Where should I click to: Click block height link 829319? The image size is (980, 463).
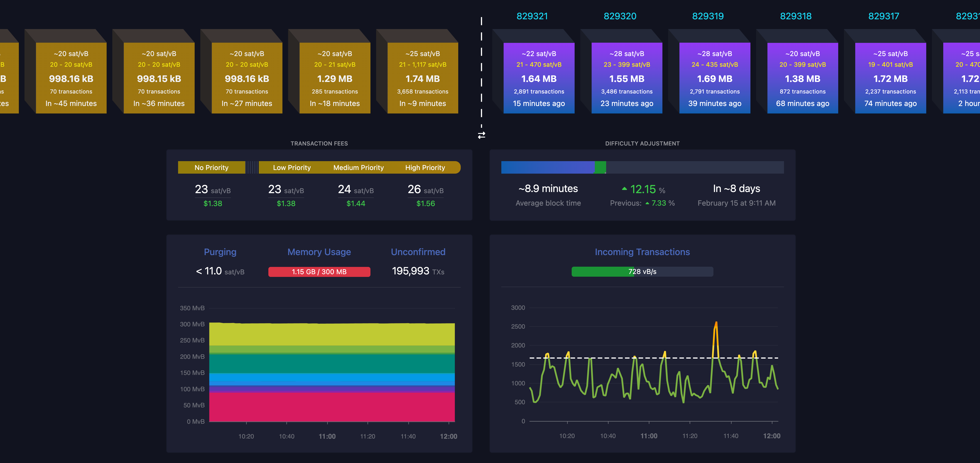coord(708,16)
